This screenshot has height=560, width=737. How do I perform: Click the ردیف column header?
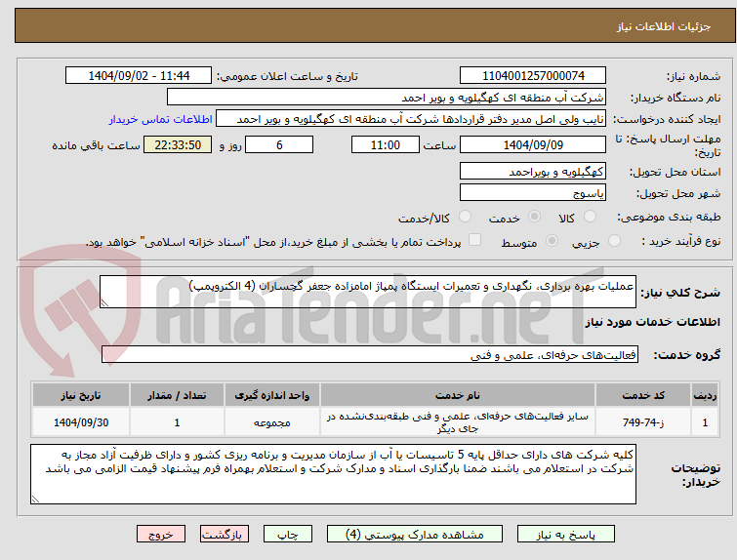pyautogui.click(x=705, y=395)
